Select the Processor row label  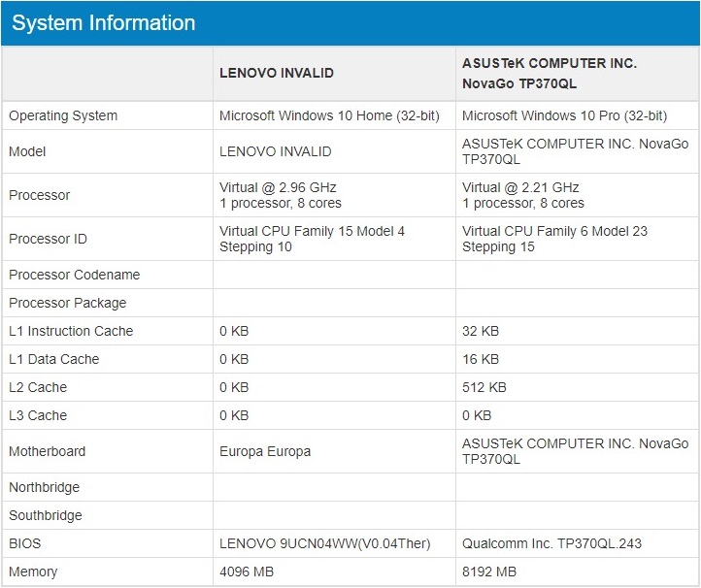pos(40,195)
